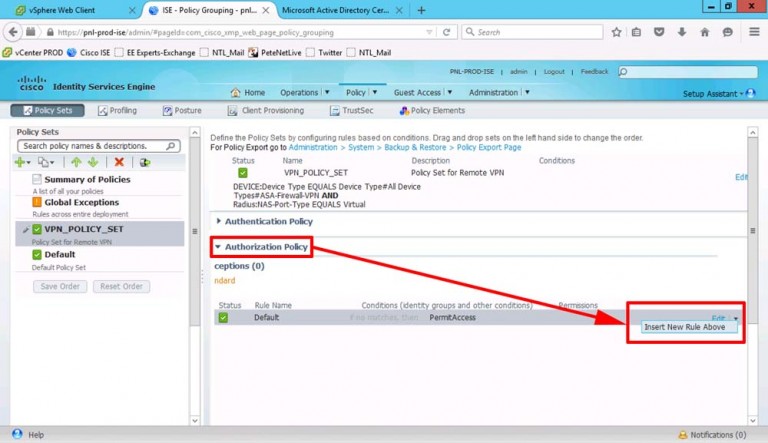The width and height of the screenshot is (768, 443).
Task: Open downloads with the down arrow icon
Action: coord(682,32)
